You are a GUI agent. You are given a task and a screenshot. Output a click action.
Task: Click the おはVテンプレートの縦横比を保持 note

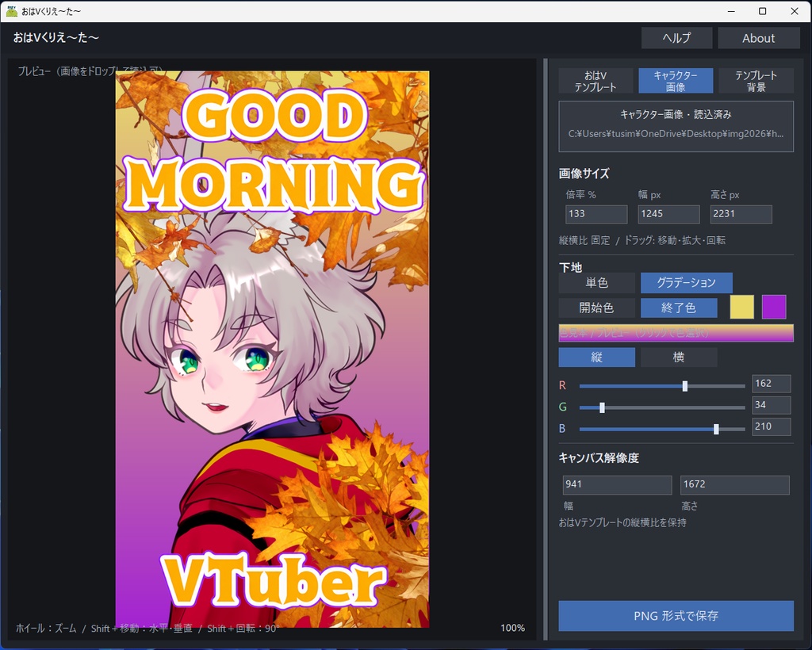point(622,522)
